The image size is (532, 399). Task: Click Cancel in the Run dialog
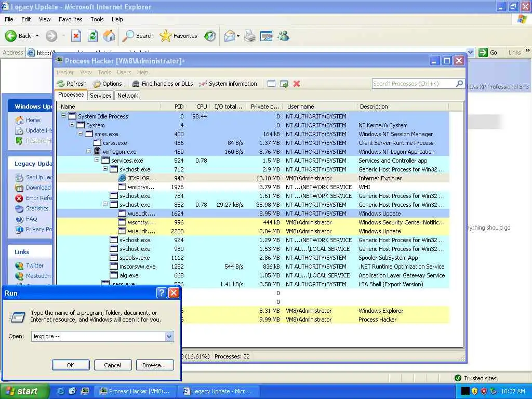(x=112, y=365)
